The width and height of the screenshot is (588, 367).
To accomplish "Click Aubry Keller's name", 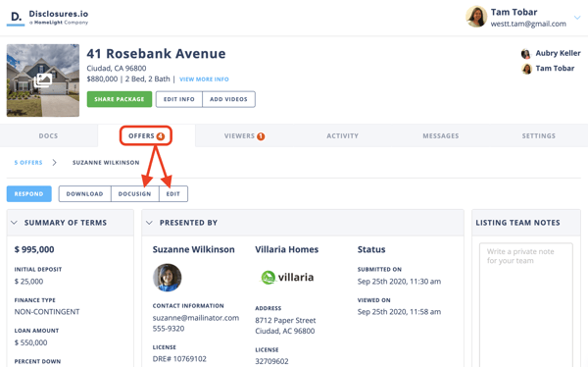I will [558, 53].
